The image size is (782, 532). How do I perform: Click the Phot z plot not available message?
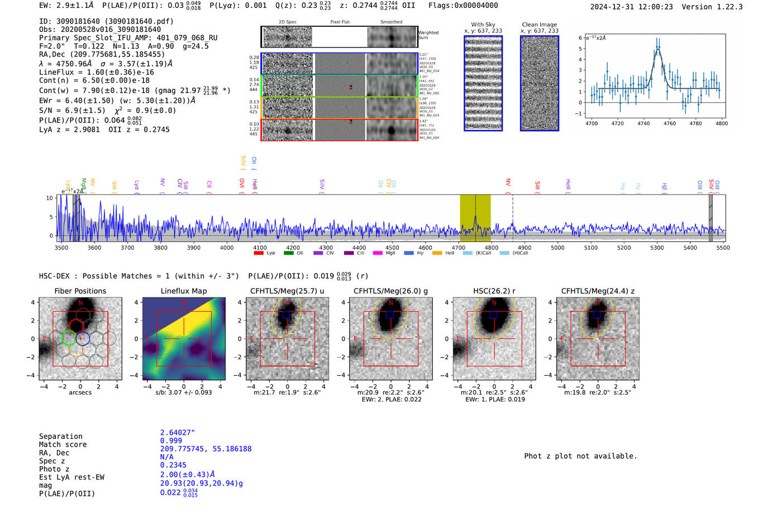pos(581,456)
